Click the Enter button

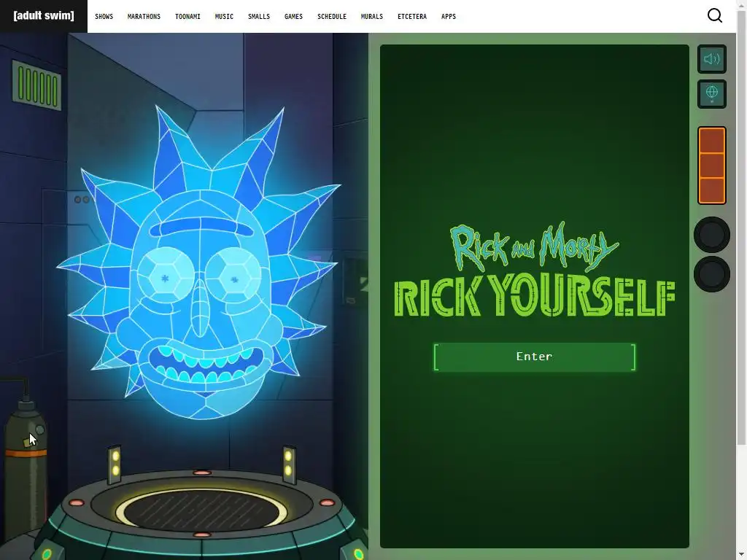(x=535, y=357)
